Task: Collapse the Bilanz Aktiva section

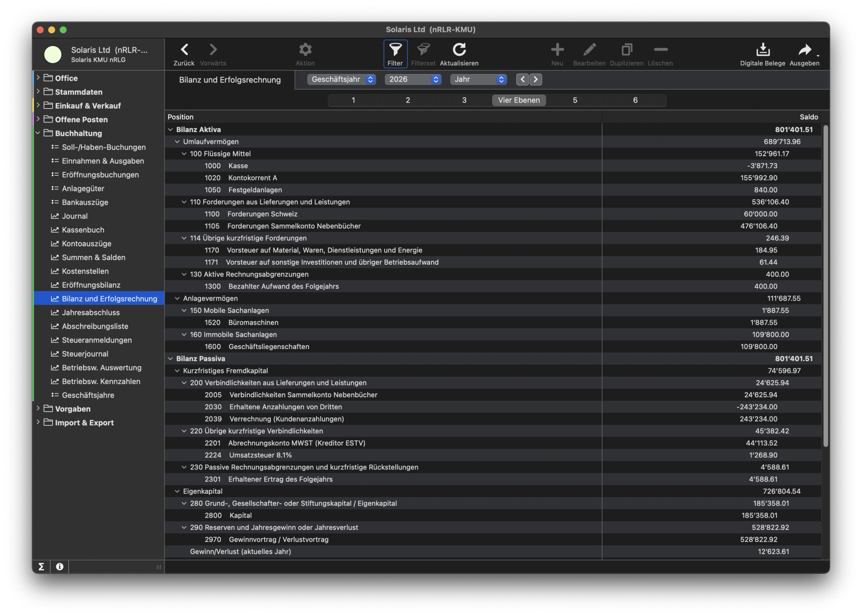Action: pos(171,130)
